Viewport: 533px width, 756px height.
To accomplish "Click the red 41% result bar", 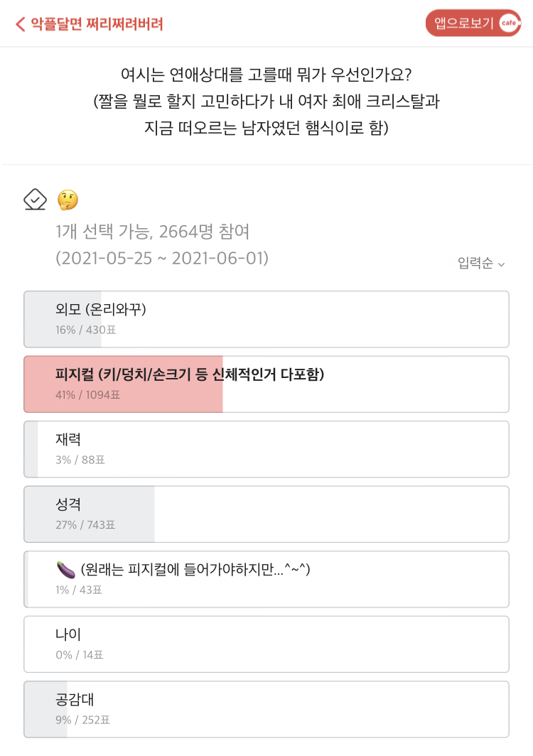I will [x=124, y=384].
